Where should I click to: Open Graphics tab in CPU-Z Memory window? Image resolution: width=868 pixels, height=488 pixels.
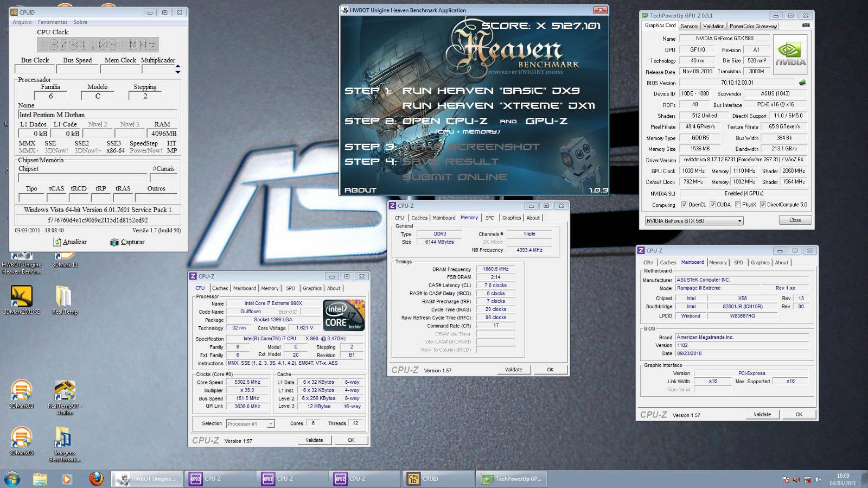[511, 218]
